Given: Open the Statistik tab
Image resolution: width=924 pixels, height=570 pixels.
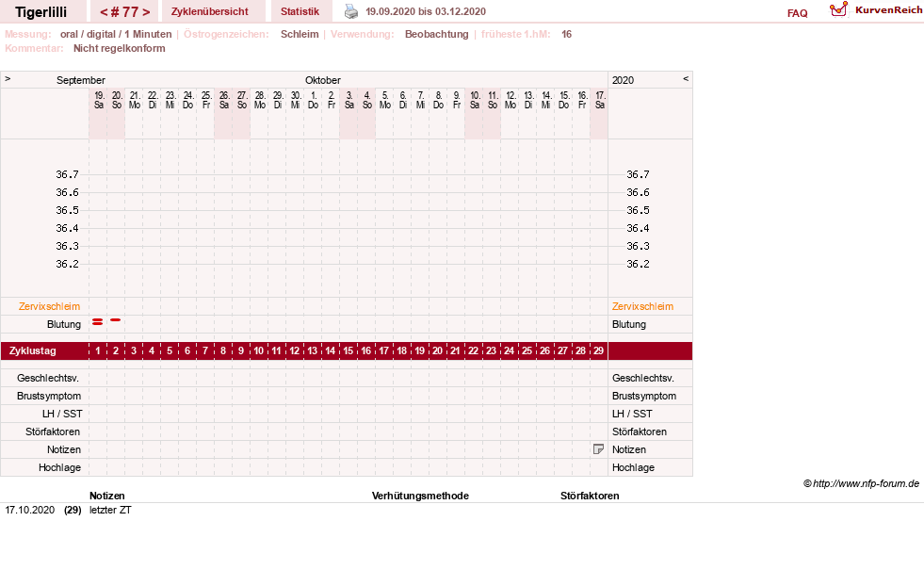Looking at the screenshot, I should (x=300, y=11).
